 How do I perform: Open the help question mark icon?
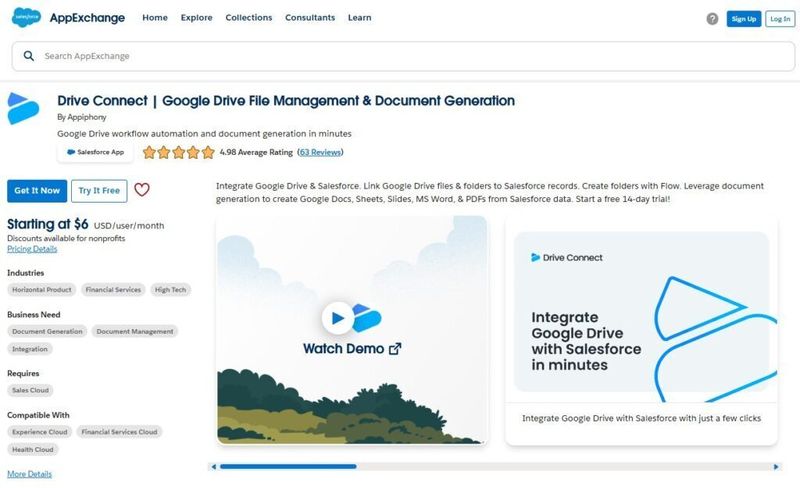click(712, 19)
